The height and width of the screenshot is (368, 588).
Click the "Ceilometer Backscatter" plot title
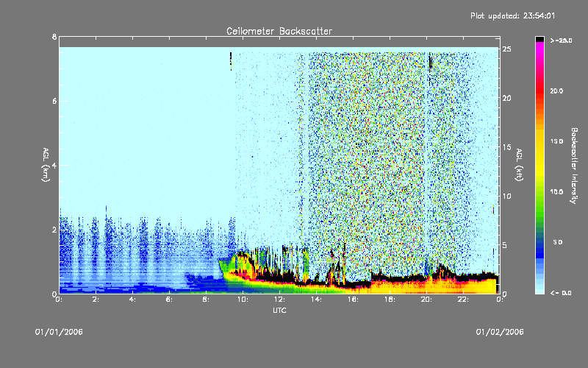(279, 31)
